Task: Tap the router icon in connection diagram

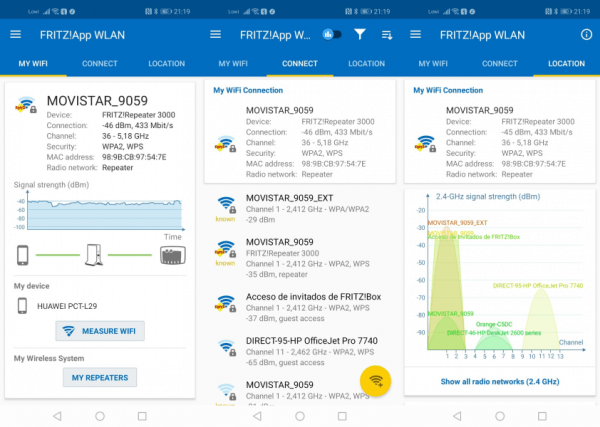Action: pyautogui.click(x=173, y=255)
